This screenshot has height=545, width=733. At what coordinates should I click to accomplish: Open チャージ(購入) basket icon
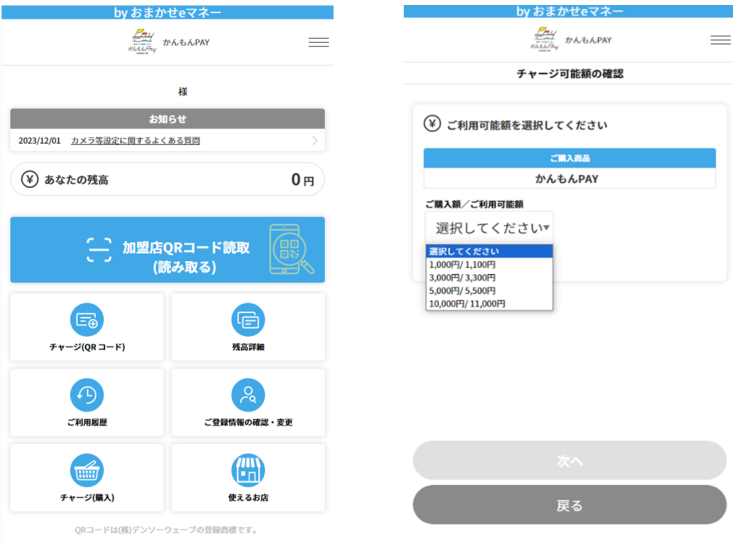pyautogui.click(x=87, y=470)
